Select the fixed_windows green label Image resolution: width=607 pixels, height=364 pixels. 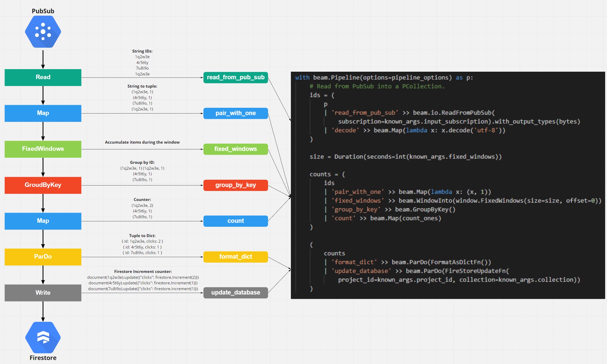235,149
